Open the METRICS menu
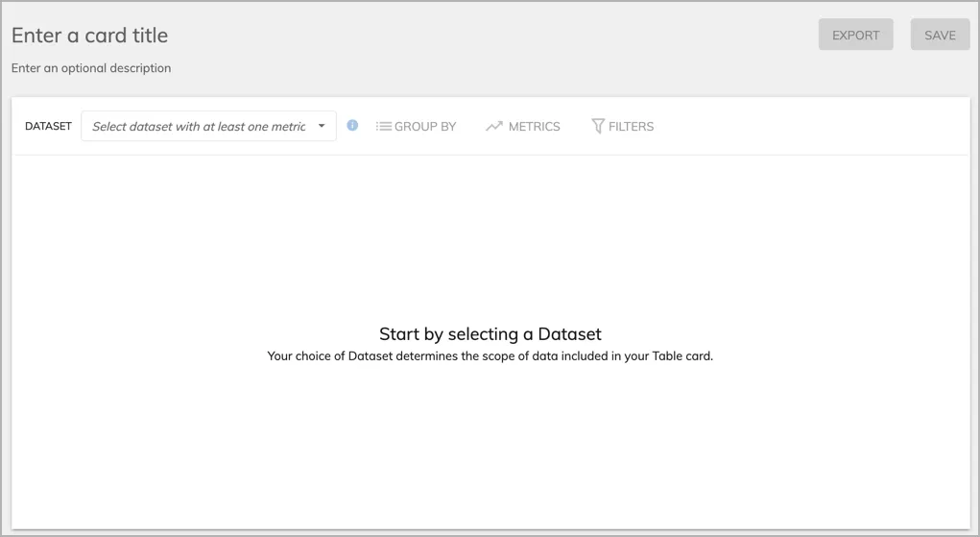Viewport: 980px width, 537px height. click(523, 127)
